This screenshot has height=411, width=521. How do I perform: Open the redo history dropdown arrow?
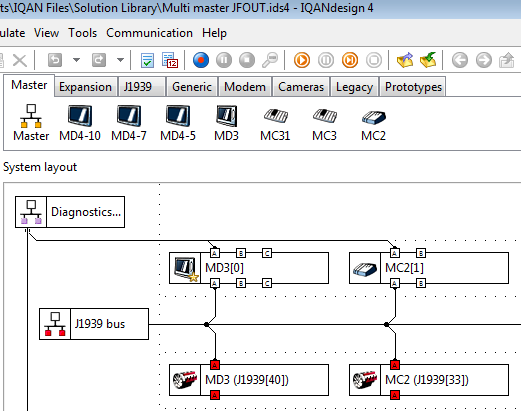point(120,60)
